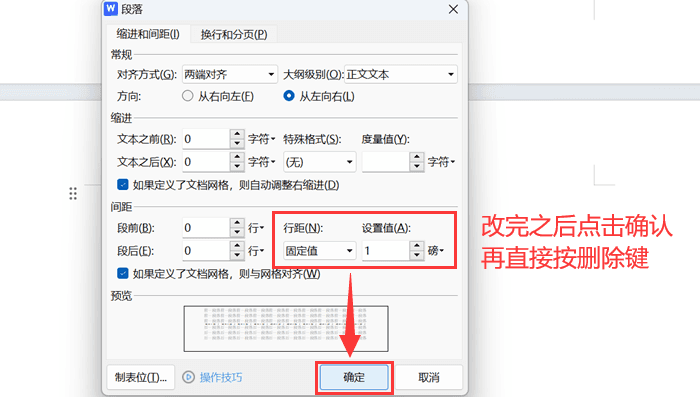The image size is (700, 397).
Task: Switch to the 换行和分页 tab
Action: tap(233, 34)
